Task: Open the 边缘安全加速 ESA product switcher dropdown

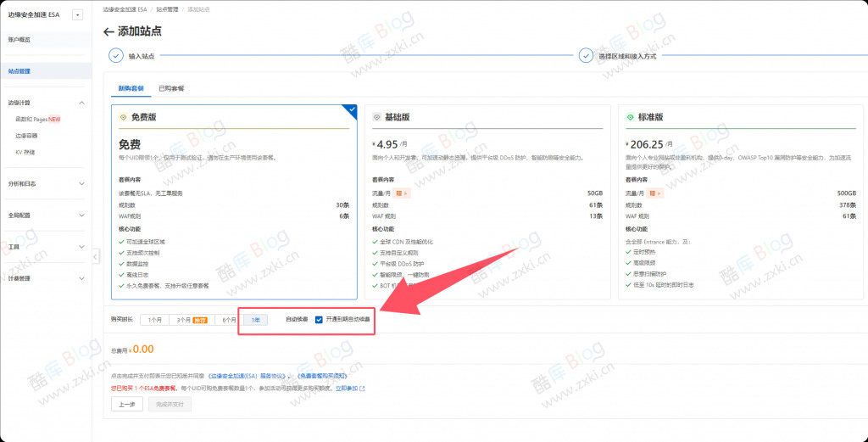Action: coord(77,15)
